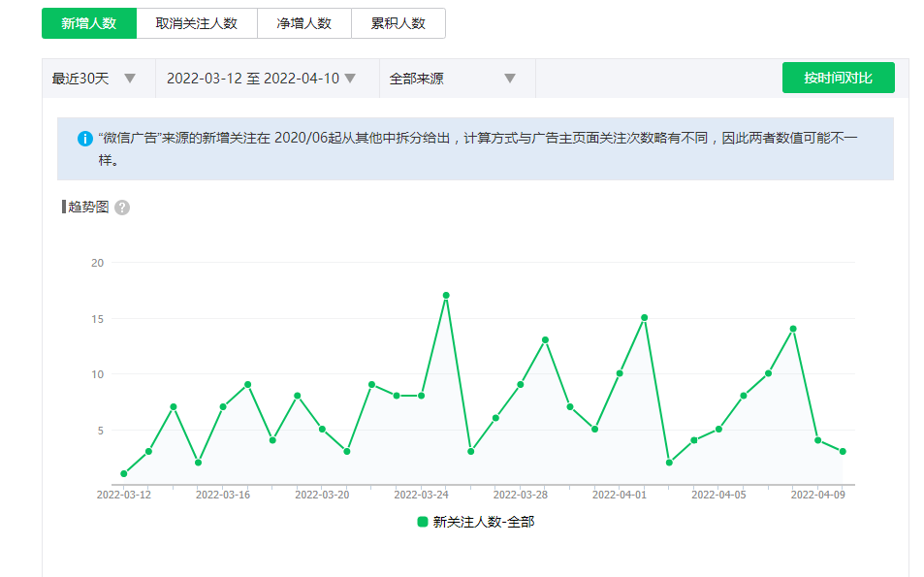Click the 2022-03-28 x-axis date label
This screenshot has width=924, height=577.
click(x=521, y=495)
